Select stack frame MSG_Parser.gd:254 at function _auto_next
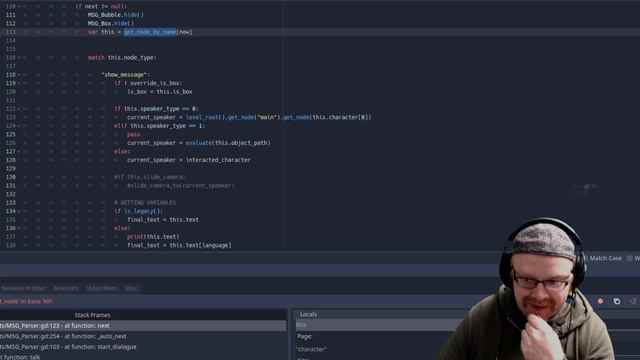This screenshot has height=360, width=640. 143,336
